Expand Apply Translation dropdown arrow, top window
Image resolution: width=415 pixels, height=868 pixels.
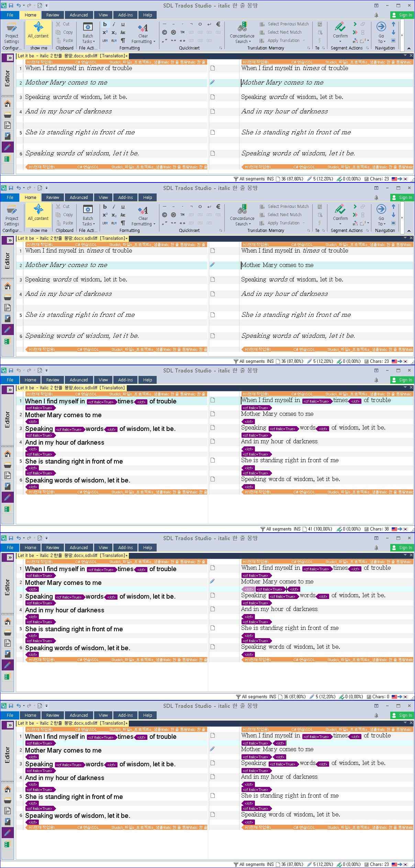pyautogui.click(x=304, y=41)
